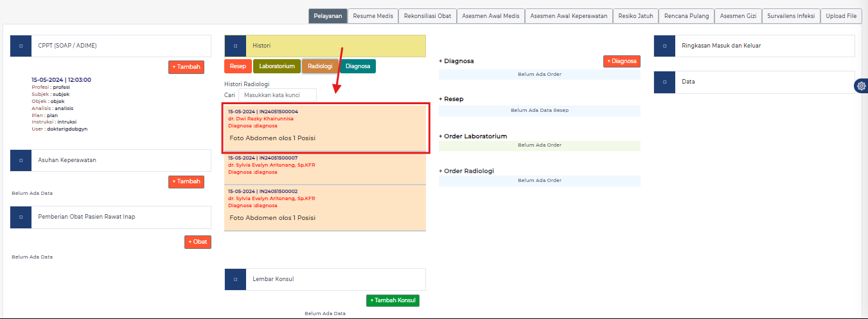Click the orange + Diagnosa button
This screenshot has width=868, height=319.
pyautogui.click(x=621, y=61)
